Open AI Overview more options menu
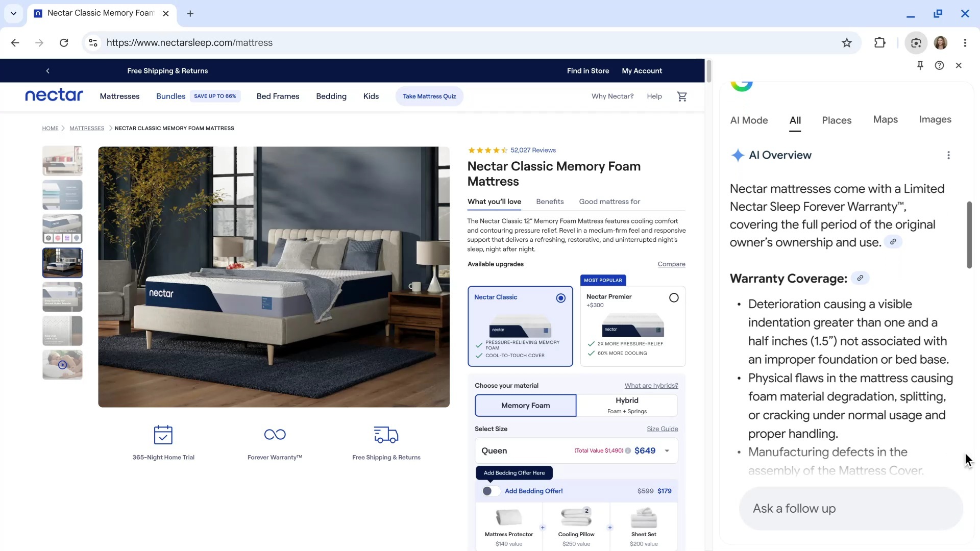 click(948, 155)
